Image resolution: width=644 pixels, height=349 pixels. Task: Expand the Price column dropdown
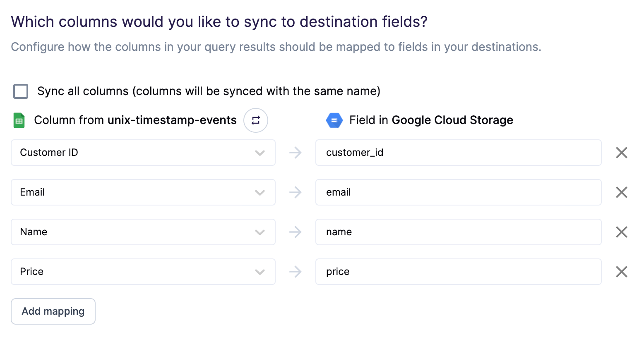coord(143,272)
